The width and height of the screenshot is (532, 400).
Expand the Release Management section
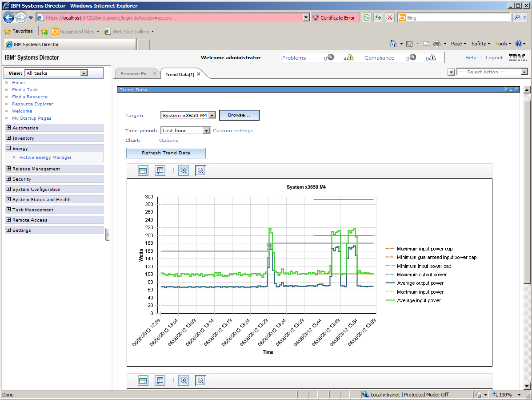coord(9,169)
